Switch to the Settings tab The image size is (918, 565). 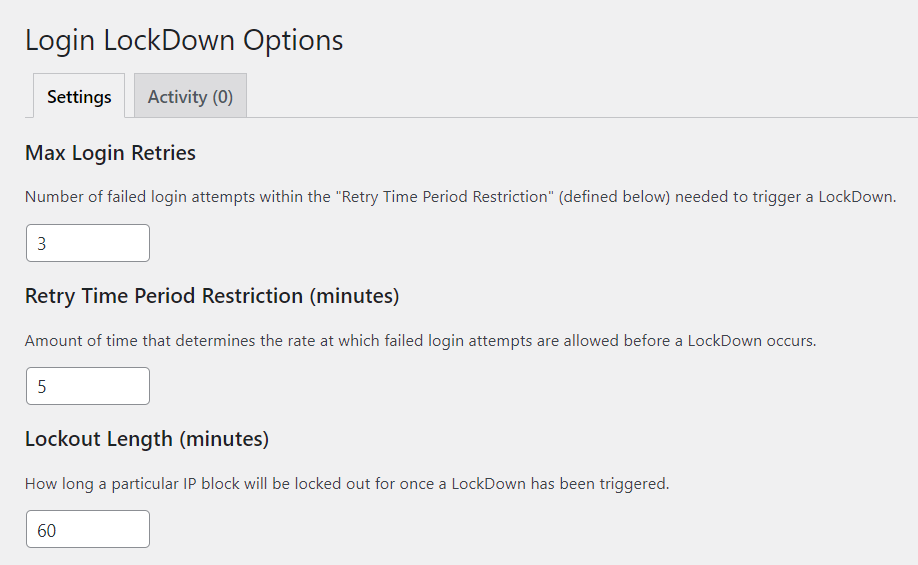[x=79, y=97]
